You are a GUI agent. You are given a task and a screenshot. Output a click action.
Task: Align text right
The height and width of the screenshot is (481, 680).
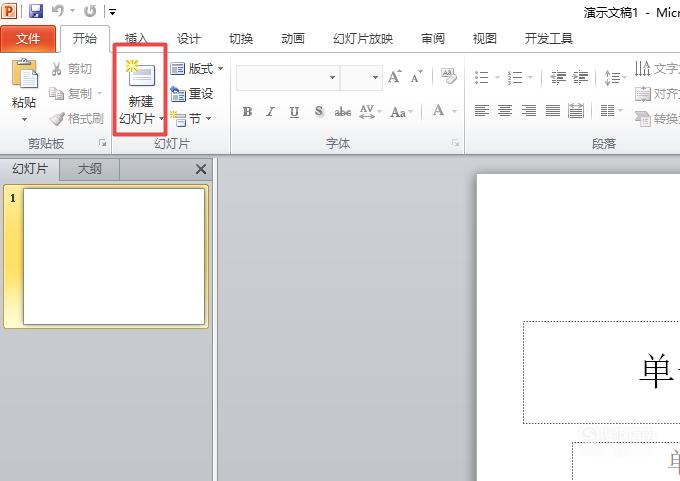pyautogui.click(x=529, y=111)
